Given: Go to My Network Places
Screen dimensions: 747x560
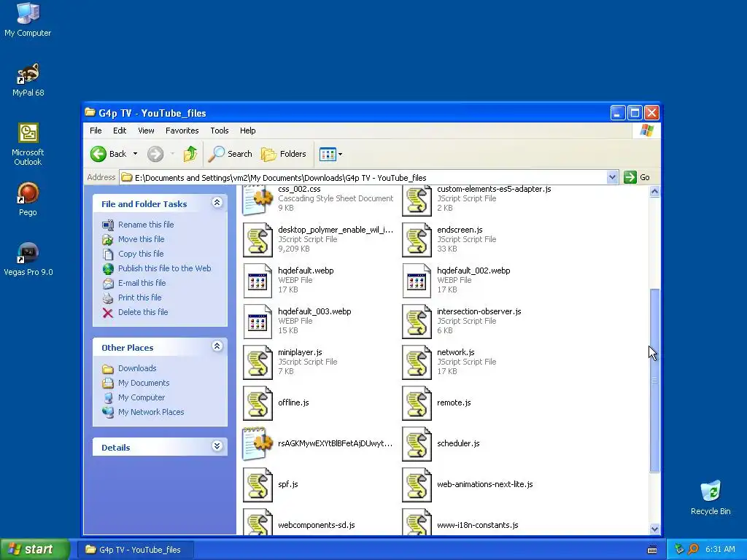Looking at the screenshot, I should point(150,413).
